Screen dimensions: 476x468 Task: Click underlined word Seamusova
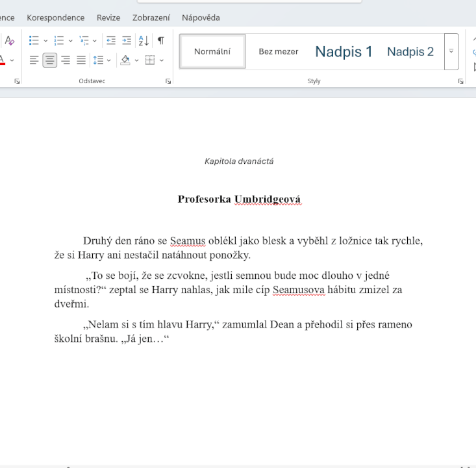pos(299,290)
